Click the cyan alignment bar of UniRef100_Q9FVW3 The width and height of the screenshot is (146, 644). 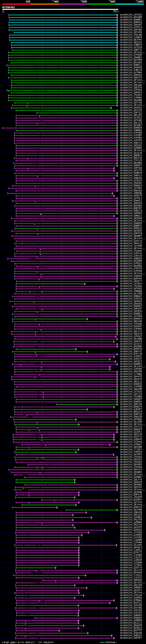[x=63, y=30]
